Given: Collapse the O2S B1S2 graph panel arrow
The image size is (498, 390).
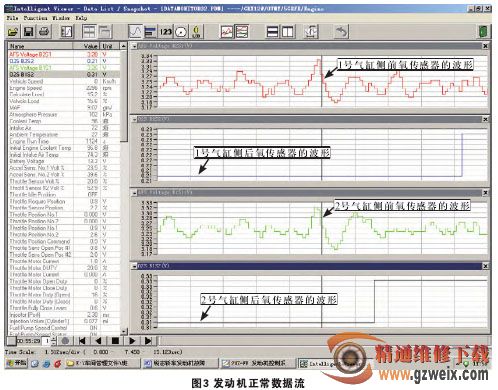Looking at the screenshot, I should coord(134,119).
